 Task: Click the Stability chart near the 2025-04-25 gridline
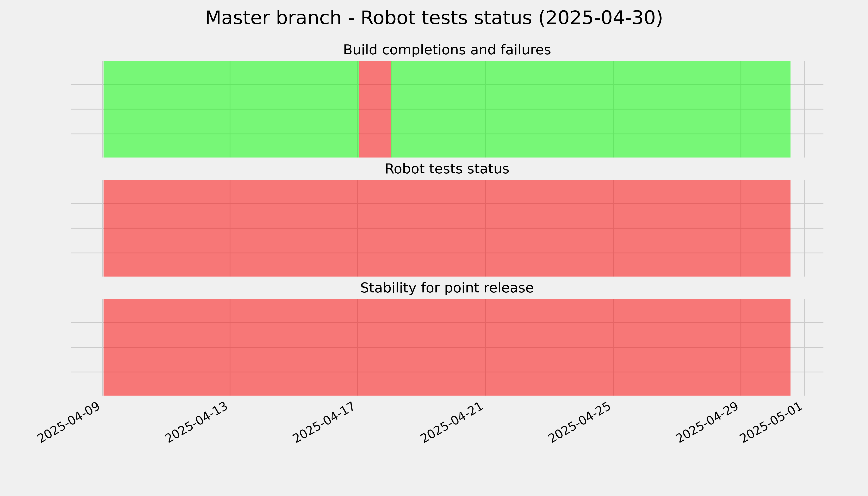pyautogui.click(x=613, y=347)
